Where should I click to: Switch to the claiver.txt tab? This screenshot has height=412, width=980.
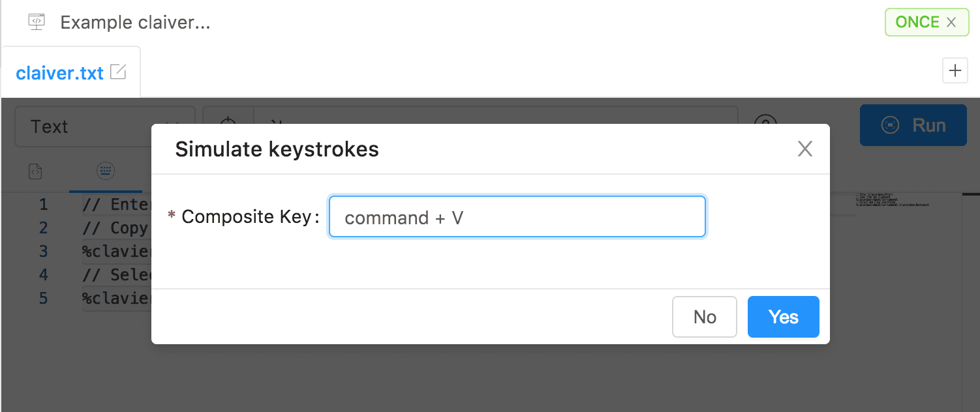tap(59, 73)
